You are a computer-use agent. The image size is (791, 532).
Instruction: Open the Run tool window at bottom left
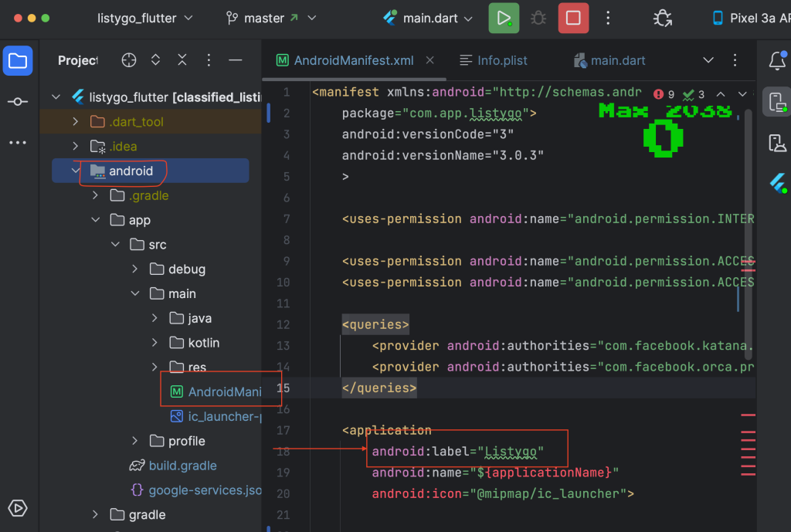[18, 508]
